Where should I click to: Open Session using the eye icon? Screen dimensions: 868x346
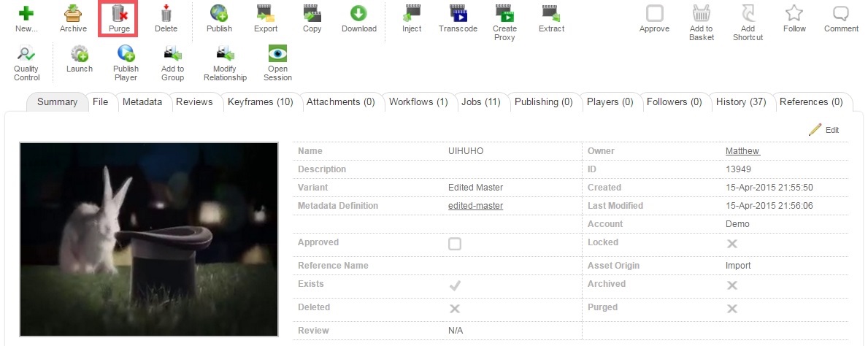coord(277,55)
